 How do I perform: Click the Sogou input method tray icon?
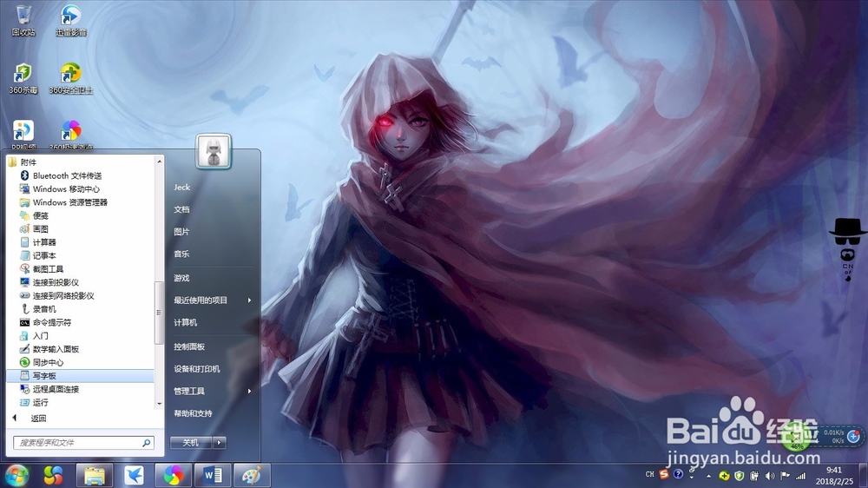point(664,474)
